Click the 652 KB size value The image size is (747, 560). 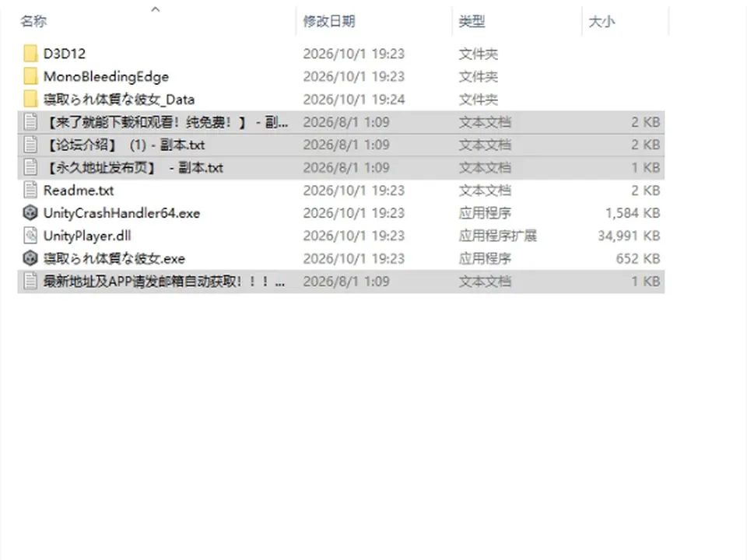point(638,258)
